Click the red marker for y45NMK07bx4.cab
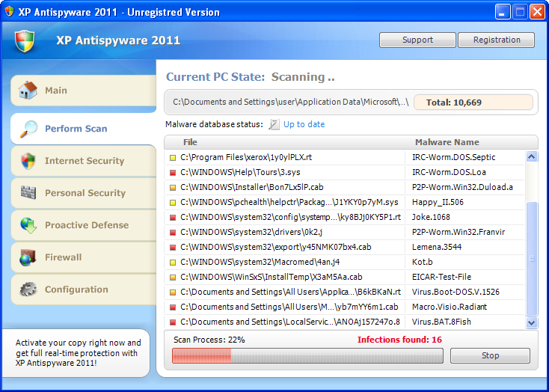This screenshot has width=549, height=392. 172,248
